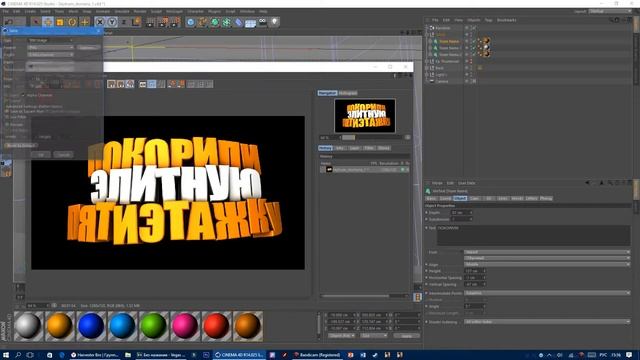Click the Light bulb icon in toolbar
Screen dimensions: 640x360
tap(275, 22)
